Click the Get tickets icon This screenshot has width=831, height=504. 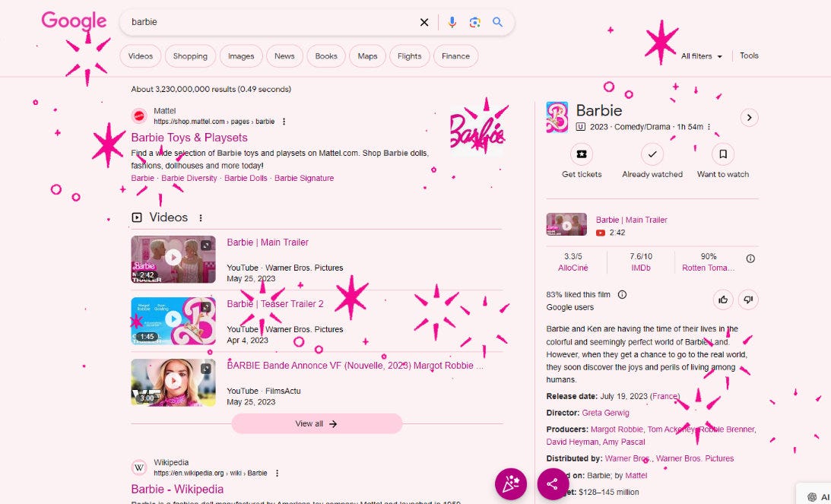click(582, 154)
